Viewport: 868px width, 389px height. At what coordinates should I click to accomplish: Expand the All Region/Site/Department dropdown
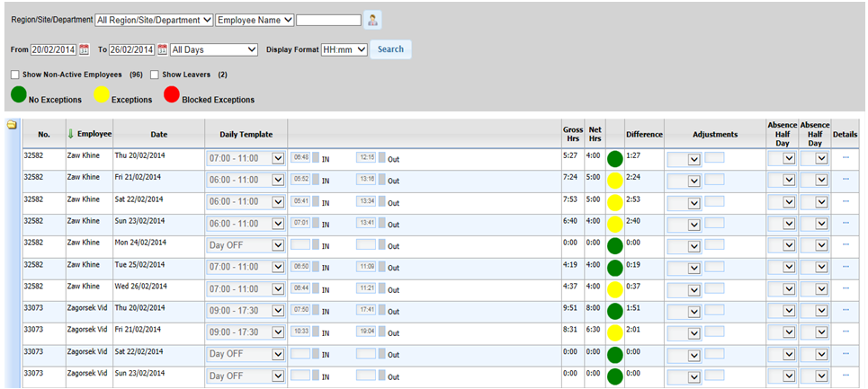pos(154,20)
